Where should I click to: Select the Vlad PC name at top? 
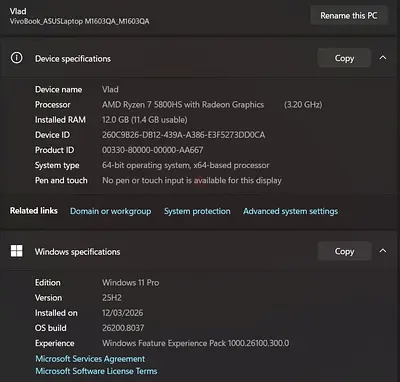(x=18, y=11)
